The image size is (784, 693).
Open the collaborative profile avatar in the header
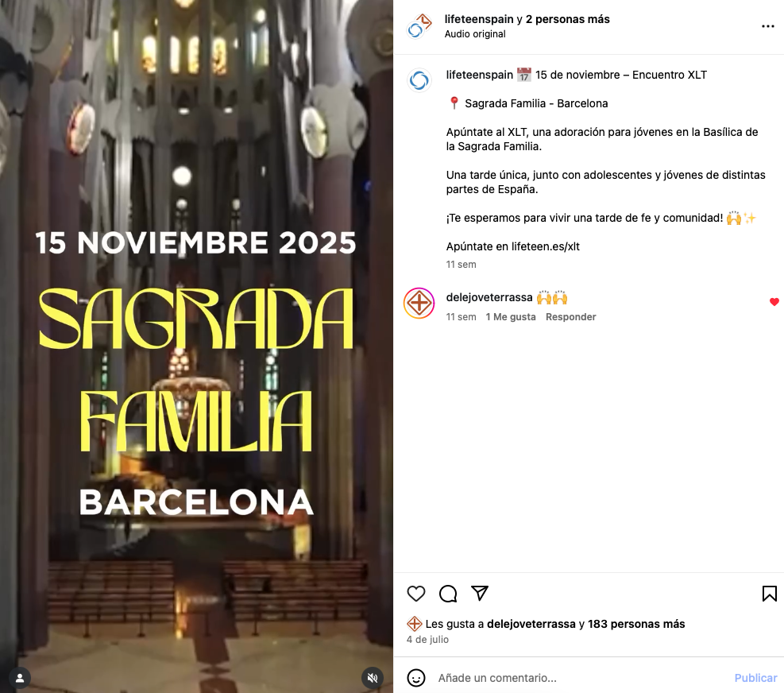pyautogui.click(x=419, y=26)
